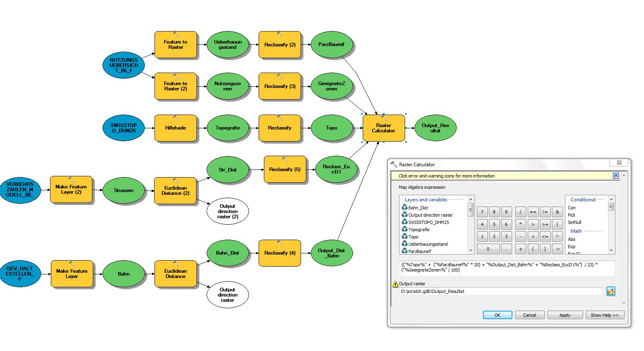Image resolution: width=644 pixels, height=351 pixels.
Task: Dismiss the yellow warning message bar
Action: click(x=616, y=175)
